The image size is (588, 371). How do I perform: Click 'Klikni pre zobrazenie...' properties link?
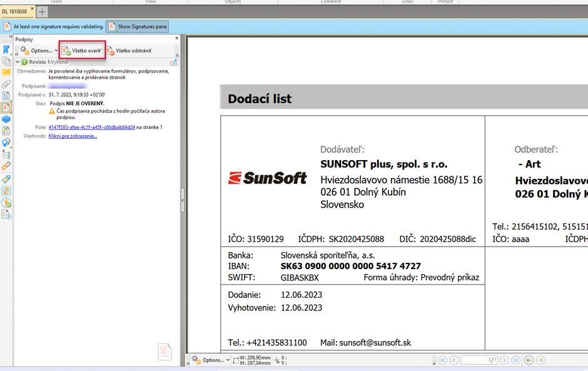[x=73, y=136]
